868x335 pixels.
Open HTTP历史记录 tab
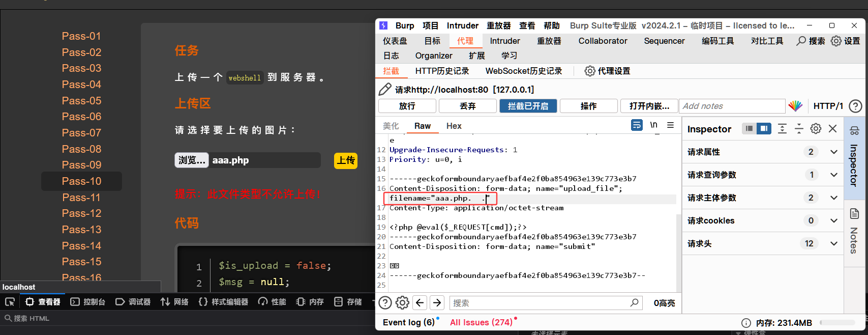click(x=442, y=71)
